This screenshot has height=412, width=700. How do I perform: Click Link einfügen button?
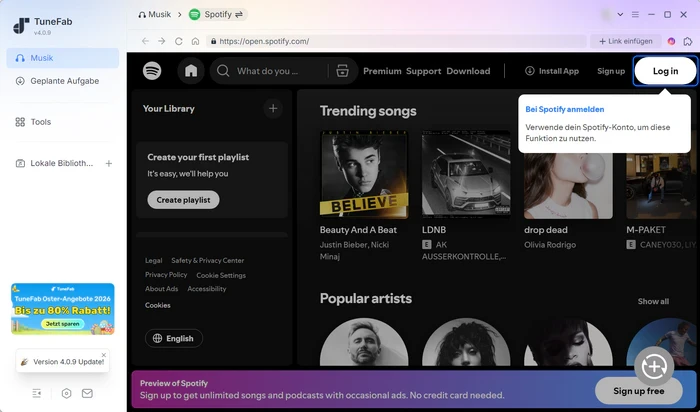(x=625, y=41)
